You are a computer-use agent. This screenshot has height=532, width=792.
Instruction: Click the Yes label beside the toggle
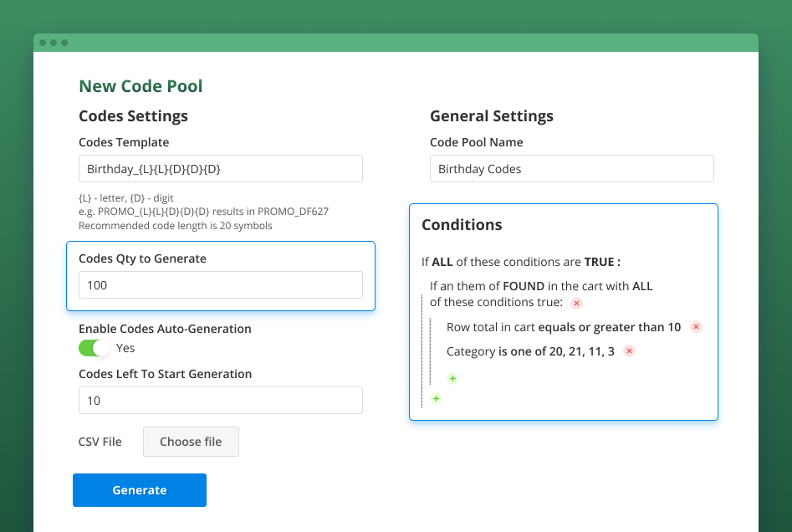click(x=125, y=348)
